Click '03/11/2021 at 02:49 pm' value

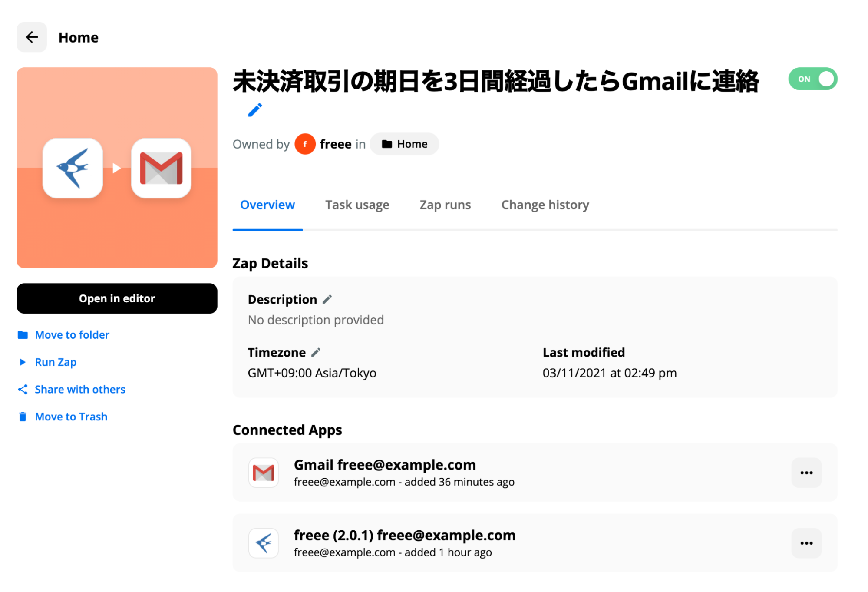click(610, 373)
